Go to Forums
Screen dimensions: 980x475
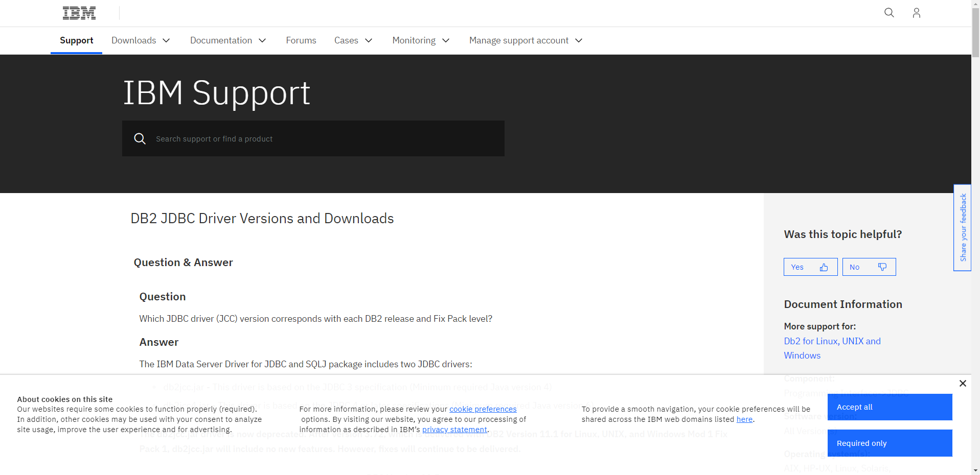(301, 40)
